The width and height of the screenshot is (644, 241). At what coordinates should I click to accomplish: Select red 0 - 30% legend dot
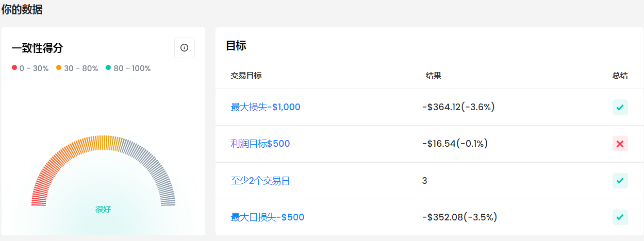point(14,68)
